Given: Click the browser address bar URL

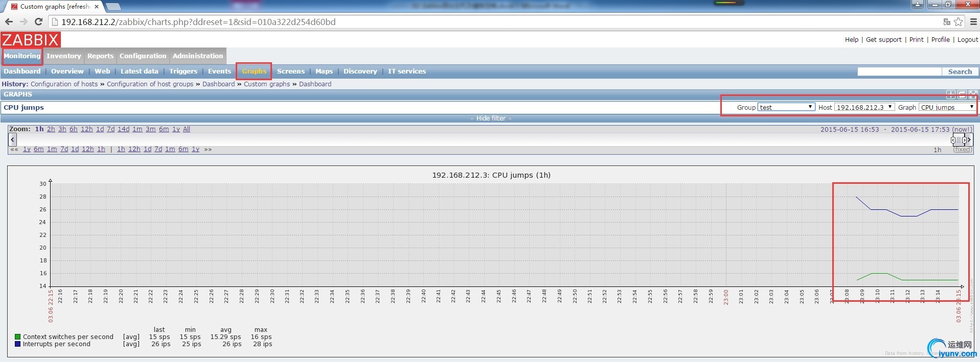Looking at the screenshot, I should [x=198, y=22].
